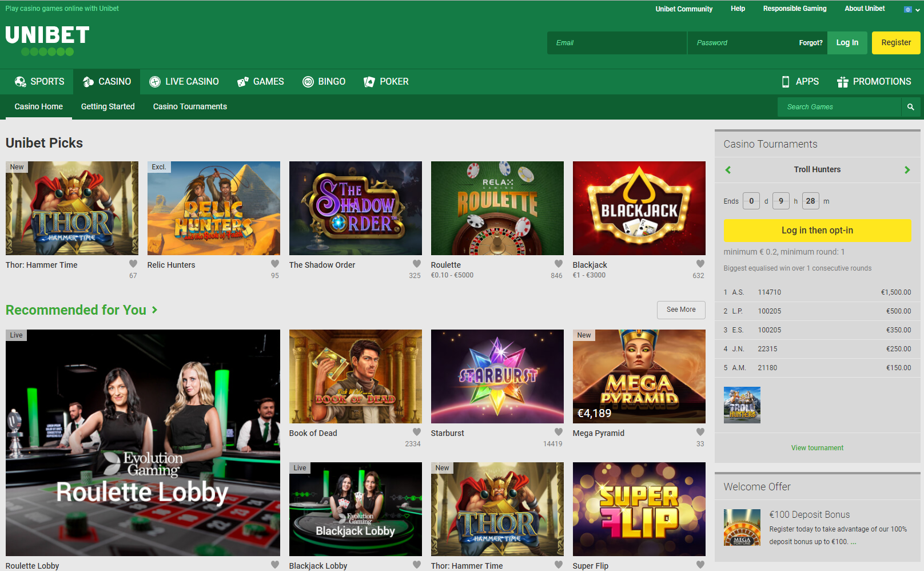Toggle favorite heart for Roulette
Screen dimensions: 924x571
click(x=559, y=264)
